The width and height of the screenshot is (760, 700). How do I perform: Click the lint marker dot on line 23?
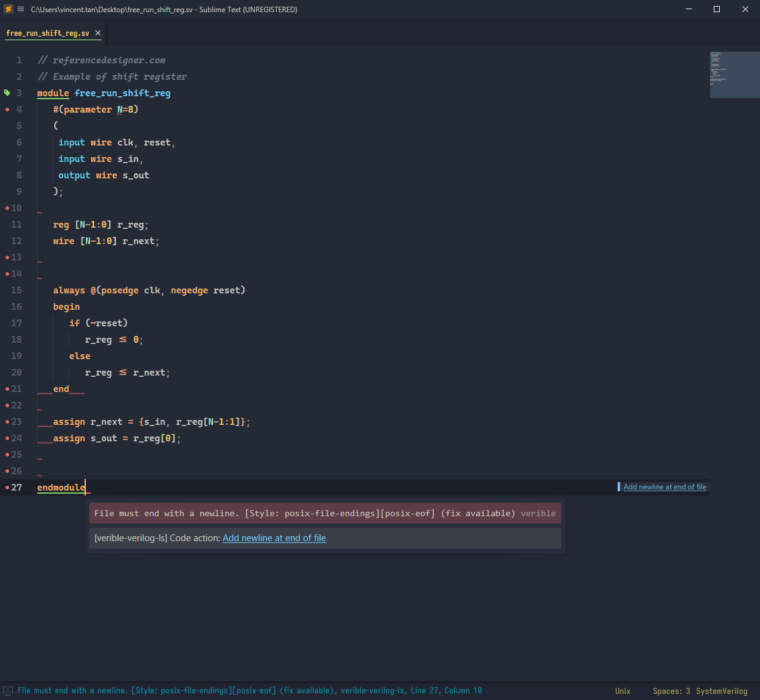7,422
